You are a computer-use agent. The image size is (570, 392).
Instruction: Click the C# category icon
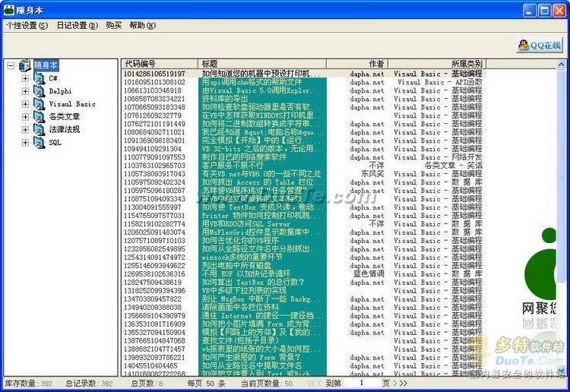(x=39, y=78)
